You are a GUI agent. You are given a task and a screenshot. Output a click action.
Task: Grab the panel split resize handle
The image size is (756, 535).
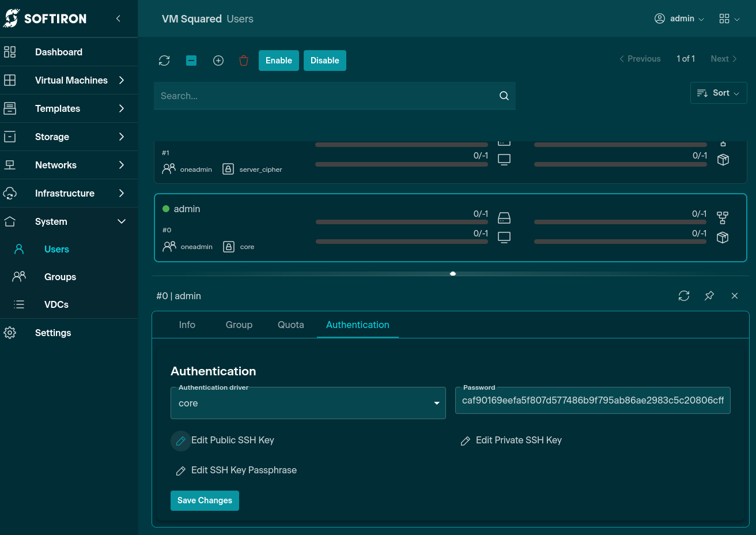(453, 274)
